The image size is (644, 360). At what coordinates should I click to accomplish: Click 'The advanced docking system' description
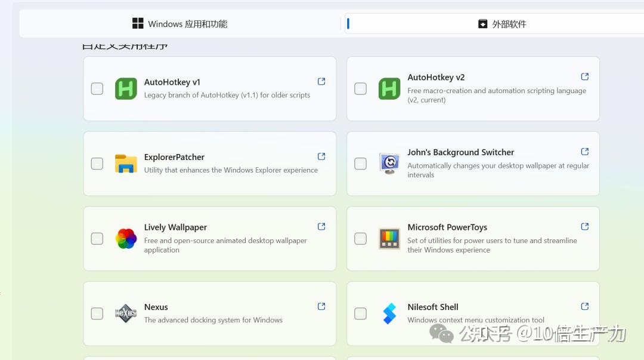pyautogui.click(x=213, y=319)
